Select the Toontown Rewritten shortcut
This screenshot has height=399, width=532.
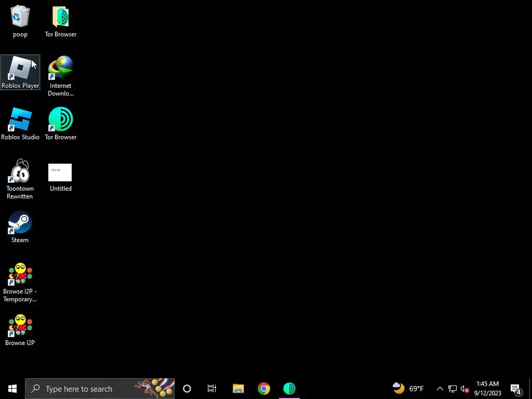coord(20,179)
